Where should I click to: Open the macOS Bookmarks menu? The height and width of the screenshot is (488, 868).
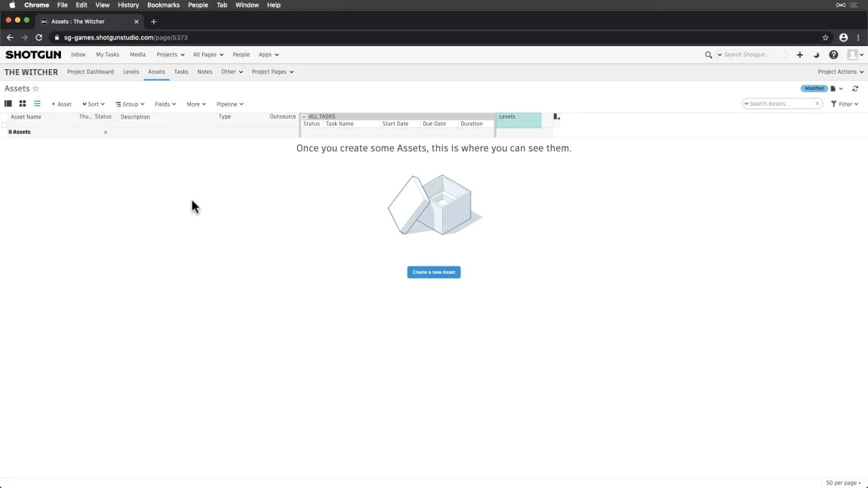pyautogui.click(x=163, y=5)
